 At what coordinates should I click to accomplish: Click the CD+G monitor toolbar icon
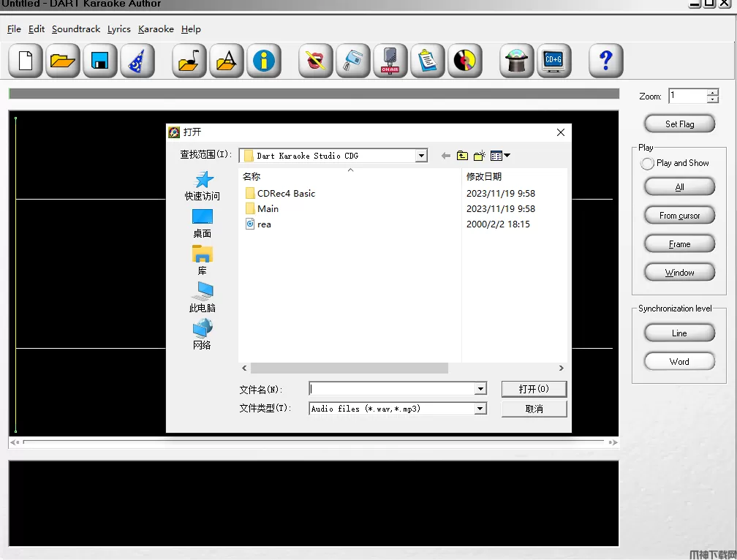(554, 61)
